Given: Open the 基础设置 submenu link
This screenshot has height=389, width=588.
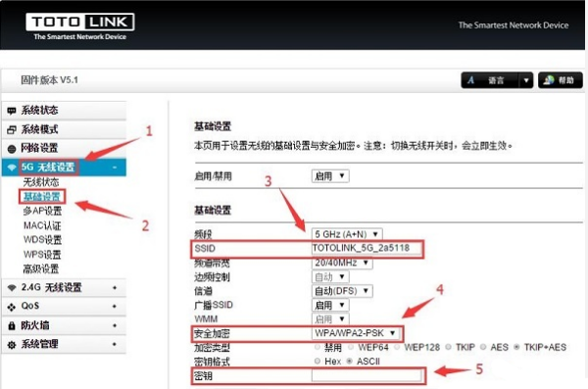Looking at the screenshot, I should click(x=42, y=197).
